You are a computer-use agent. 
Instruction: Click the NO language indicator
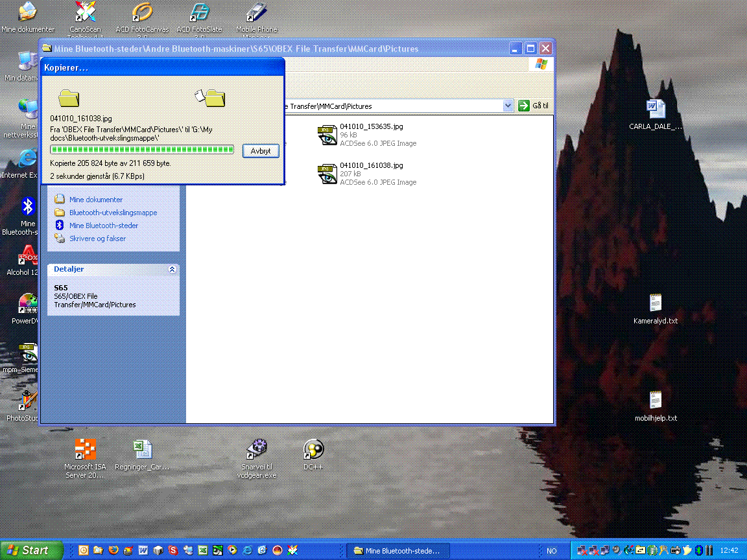tap(552, 551)
